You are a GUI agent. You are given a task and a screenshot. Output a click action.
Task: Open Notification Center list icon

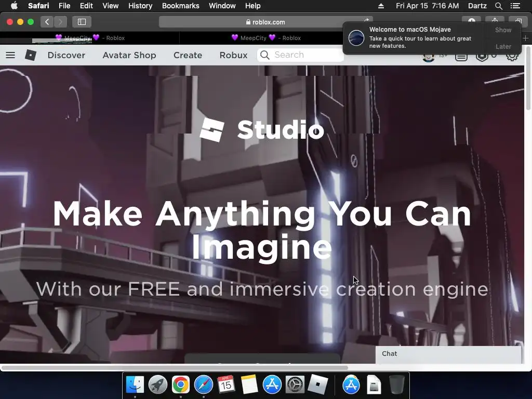515,6
